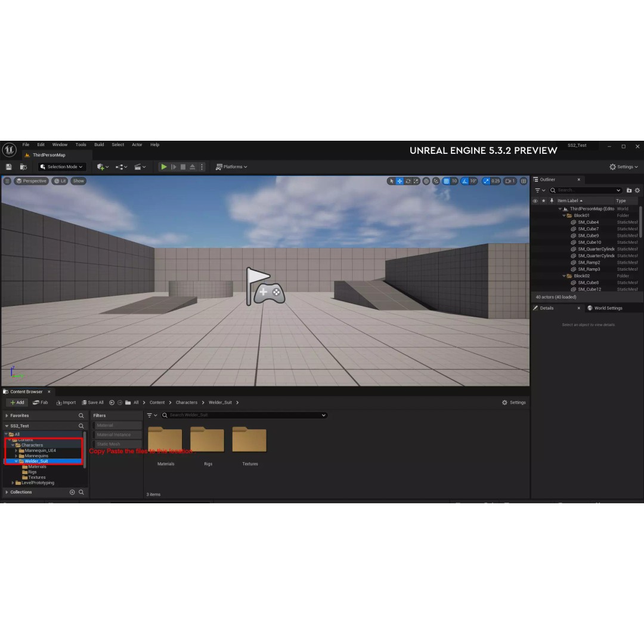Open the play options three-dot menu
The height and width of the screenshot is (644, 644).
point(202,167)
